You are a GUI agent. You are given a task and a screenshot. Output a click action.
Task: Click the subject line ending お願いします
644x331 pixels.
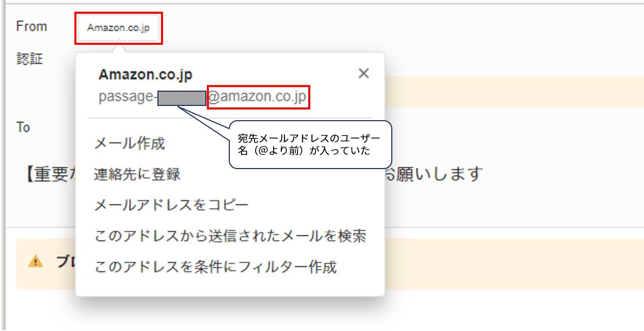pos(255,174)
